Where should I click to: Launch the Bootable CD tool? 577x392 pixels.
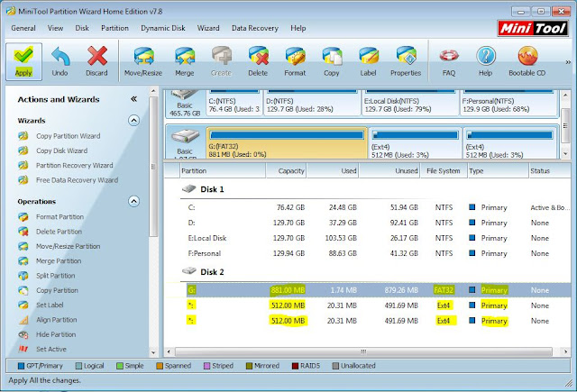point(527,62)
